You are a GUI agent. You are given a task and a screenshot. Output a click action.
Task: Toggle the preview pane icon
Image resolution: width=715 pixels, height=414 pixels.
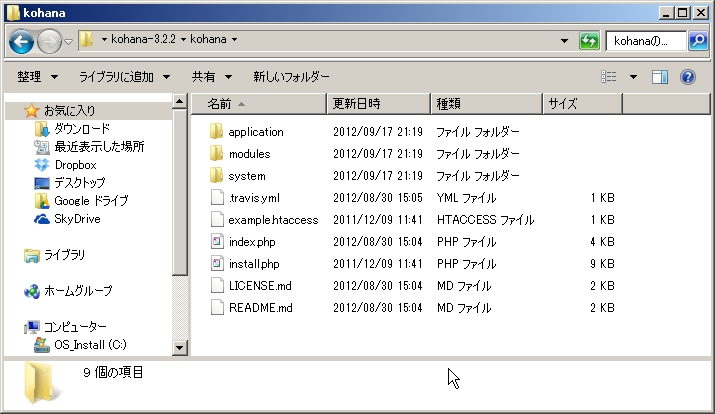tap(659, 77)
